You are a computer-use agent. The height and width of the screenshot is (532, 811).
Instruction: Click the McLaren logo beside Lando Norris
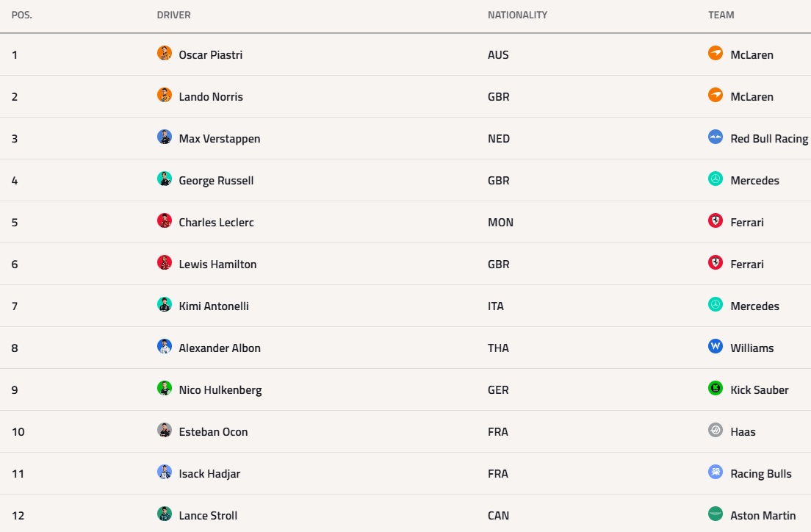pyautogui.click(x=716, y=96)
